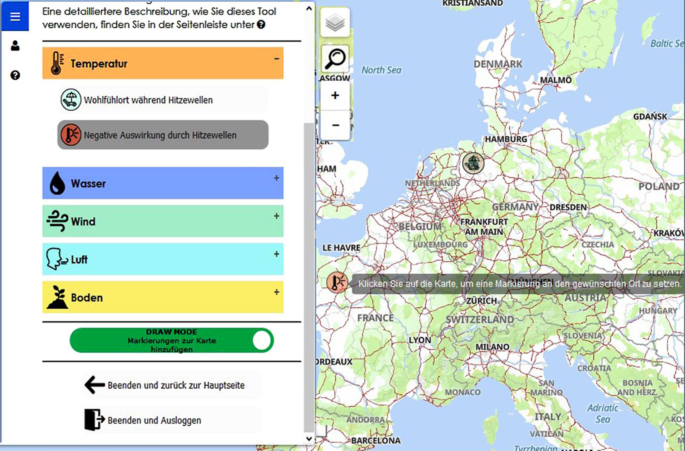Viewport: 685px width, 451px height.
Task: Click the thermometer icon in the Temperatur header
Action: tap(57, 63)
